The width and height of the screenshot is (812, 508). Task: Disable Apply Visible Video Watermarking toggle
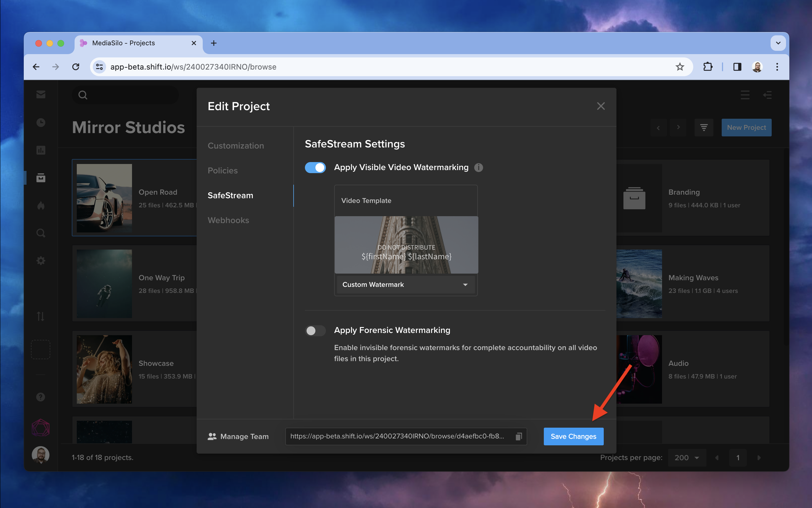coord(315,167)
